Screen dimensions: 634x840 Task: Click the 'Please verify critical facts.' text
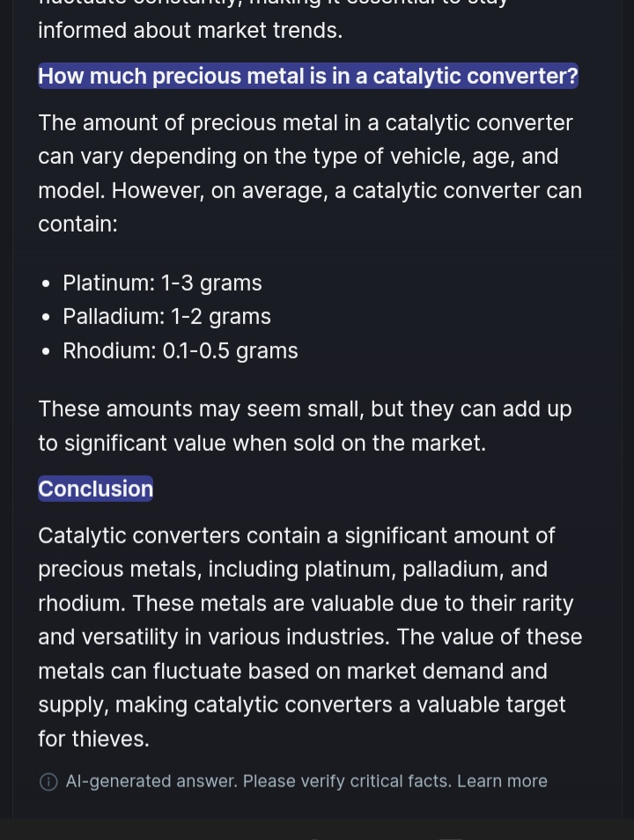coord(347,781)
